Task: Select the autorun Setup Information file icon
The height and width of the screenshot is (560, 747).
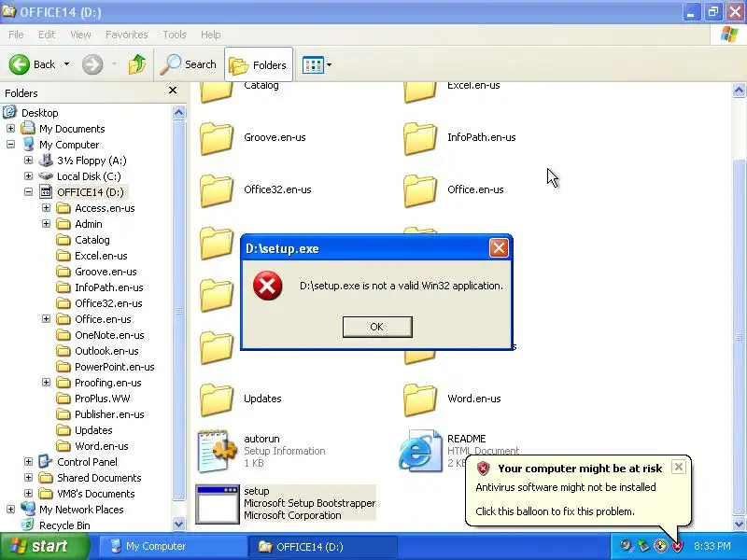Action: click(218, 451)
